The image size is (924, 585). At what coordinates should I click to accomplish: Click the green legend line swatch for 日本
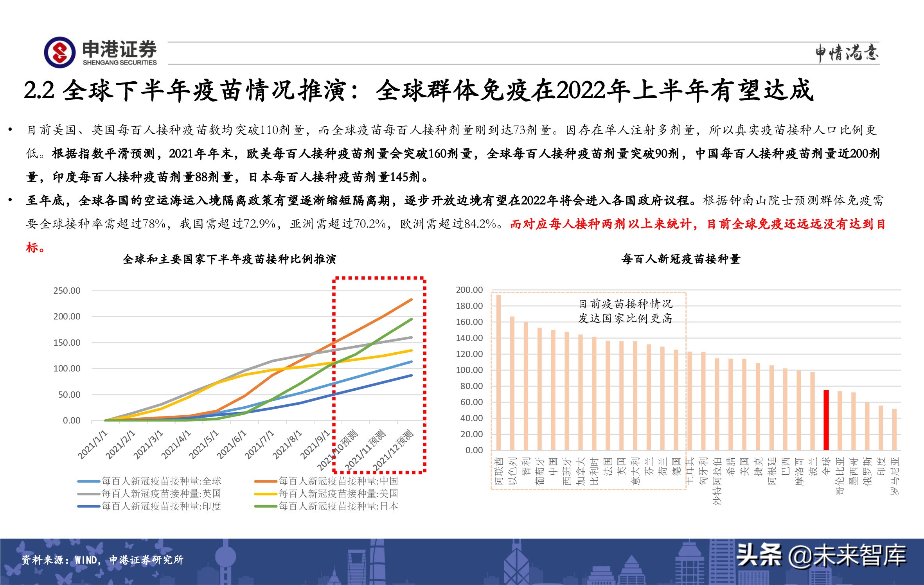click(x=266, y=506)
